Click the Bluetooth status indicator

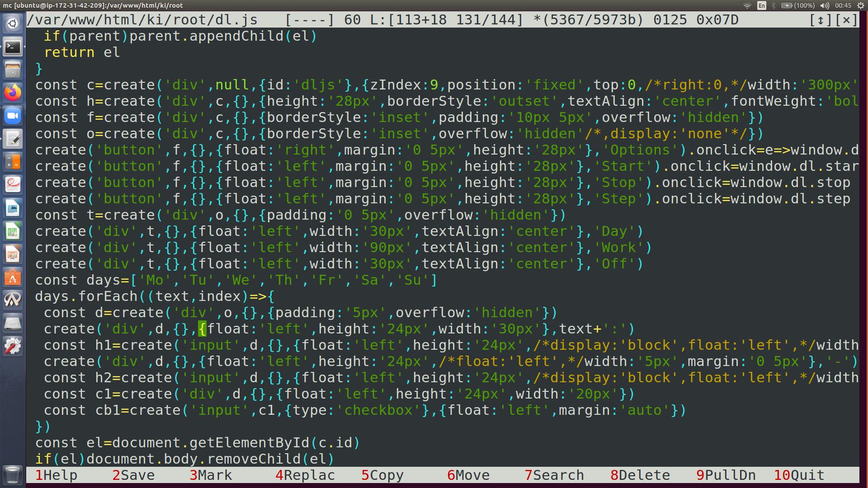[x=774, y=5]
